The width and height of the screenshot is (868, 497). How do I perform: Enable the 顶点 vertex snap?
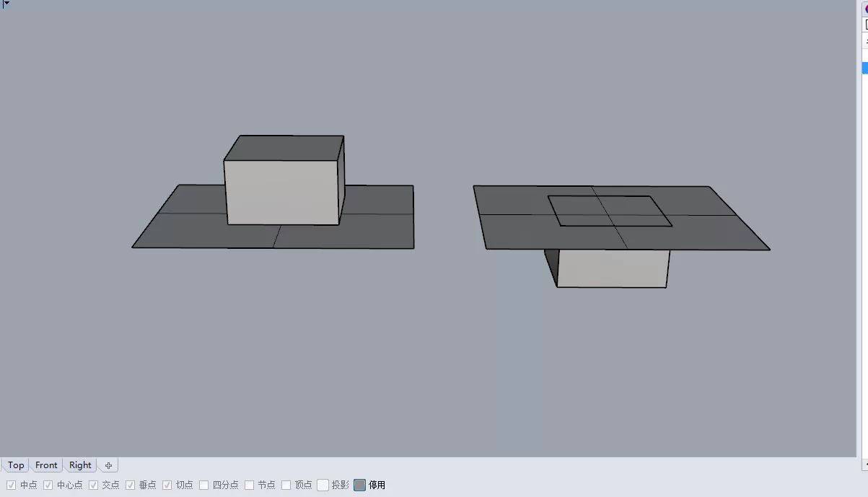[x=286, y=484]
